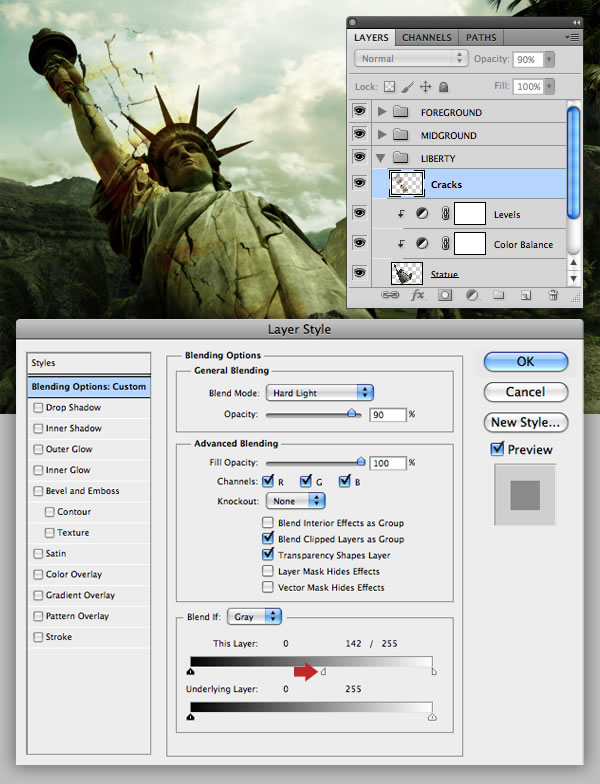
Task: Check Layer Mask Hides Effects
Action: (268, 570)
